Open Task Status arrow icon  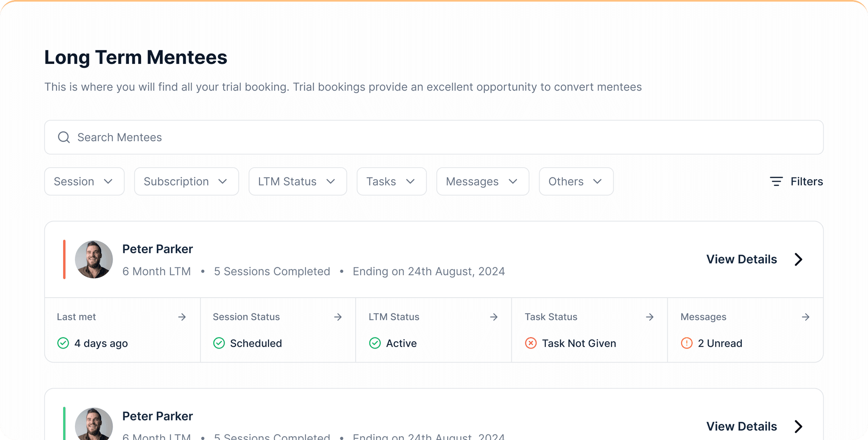[650, 317]
